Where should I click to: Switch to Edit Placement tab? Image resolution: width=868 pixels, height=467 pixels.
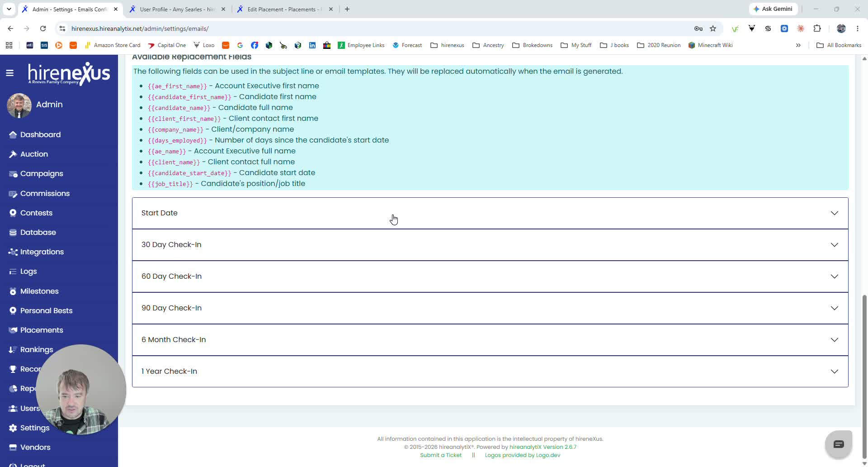click(284, 9)
